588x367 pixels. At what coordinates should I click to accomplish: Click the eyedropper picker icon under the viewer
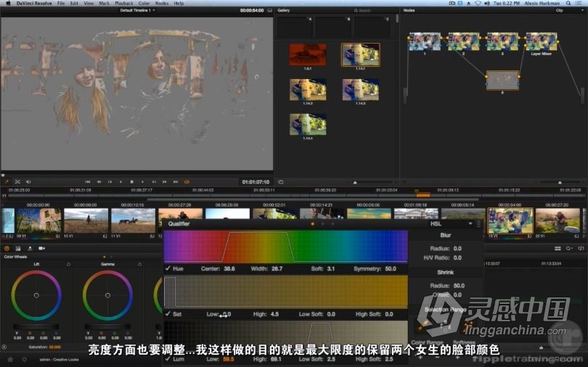7,181
